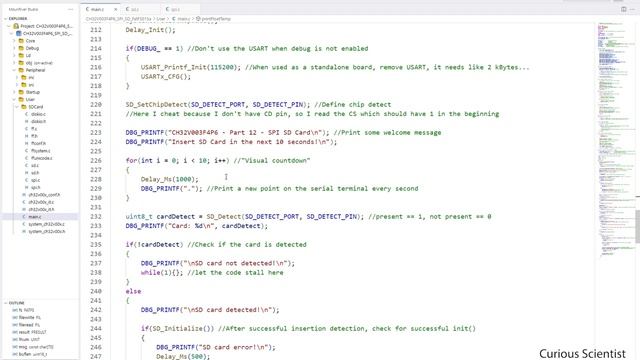Click the User folder icon in explorer
Image resolution: width=640 pixels, height=360 pixels.
(21, 100)
